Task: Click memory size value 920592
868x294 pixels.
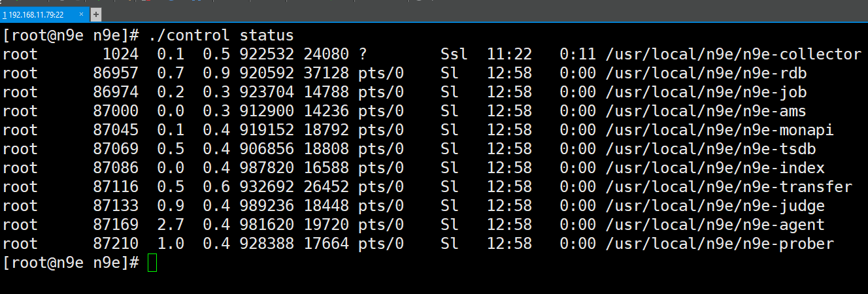Action: click(x=267, y=73)
